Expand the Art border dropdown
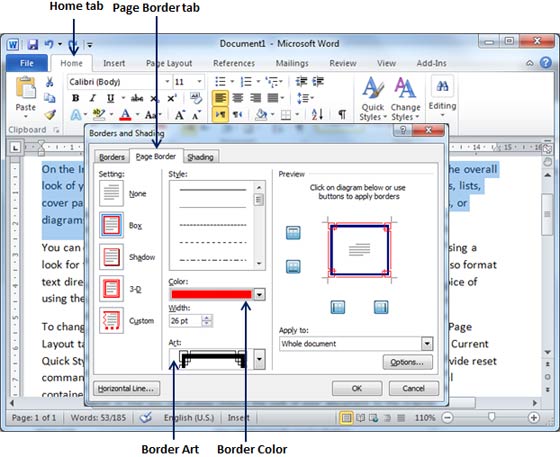Viewport: 560px width, 457px height. (x=259, y=359)
